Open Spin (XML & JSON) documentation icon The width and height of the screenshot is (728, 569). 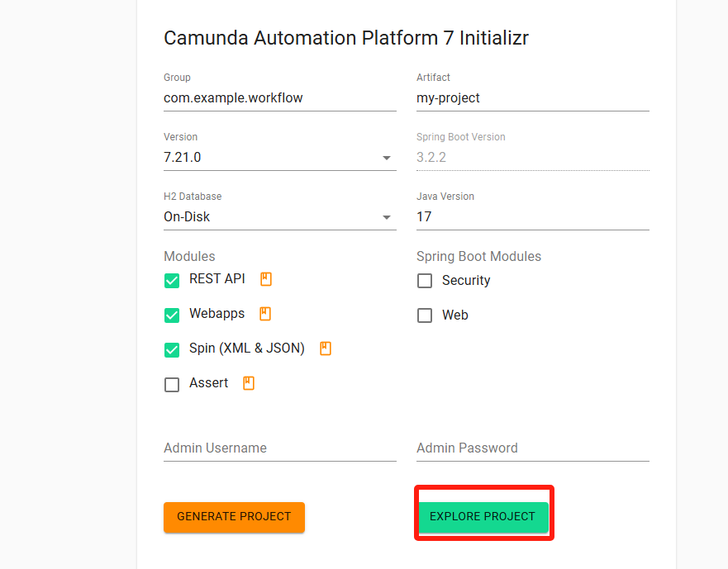326,349
